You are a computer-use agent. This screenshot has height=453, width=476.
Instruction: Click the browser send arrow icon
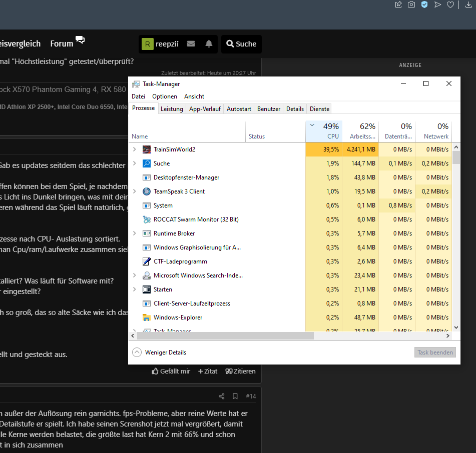(x=437, y=4)
